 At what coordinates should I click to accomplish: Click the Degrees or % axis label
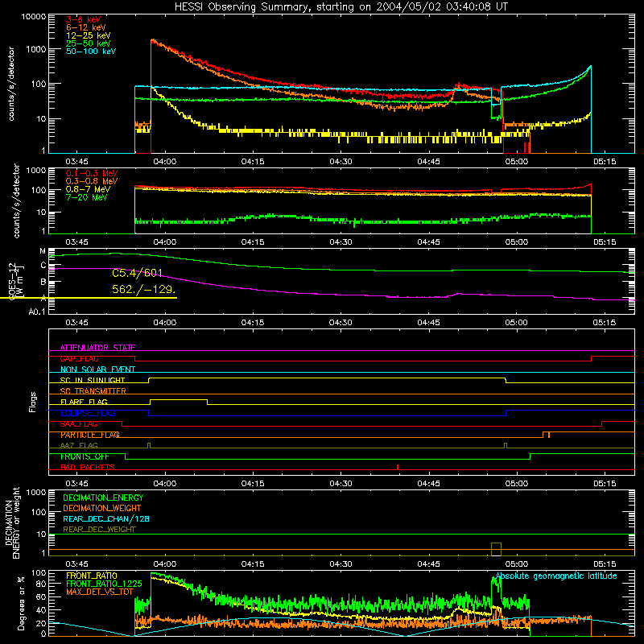point(21,604)
